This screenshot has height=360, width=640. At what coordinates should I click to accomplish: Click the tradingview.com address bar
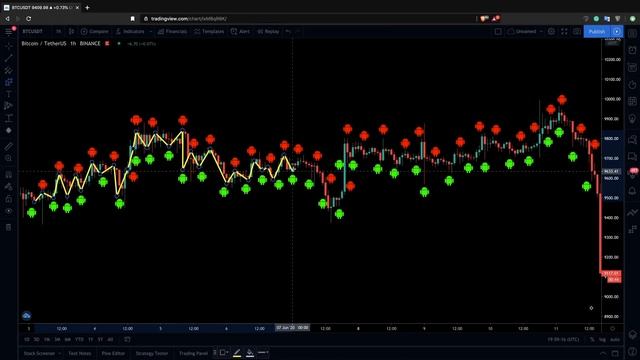[x=308, y=18]
